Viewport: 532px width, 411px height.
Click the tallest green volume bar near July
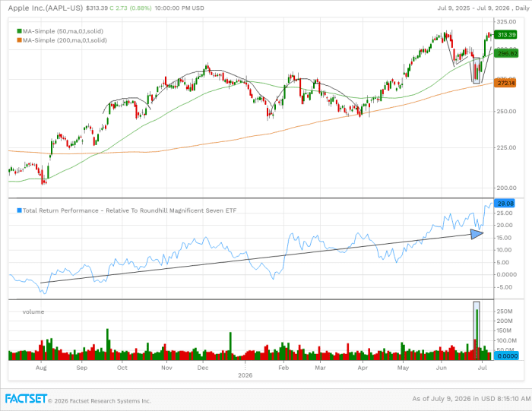(x=477, y=334)
